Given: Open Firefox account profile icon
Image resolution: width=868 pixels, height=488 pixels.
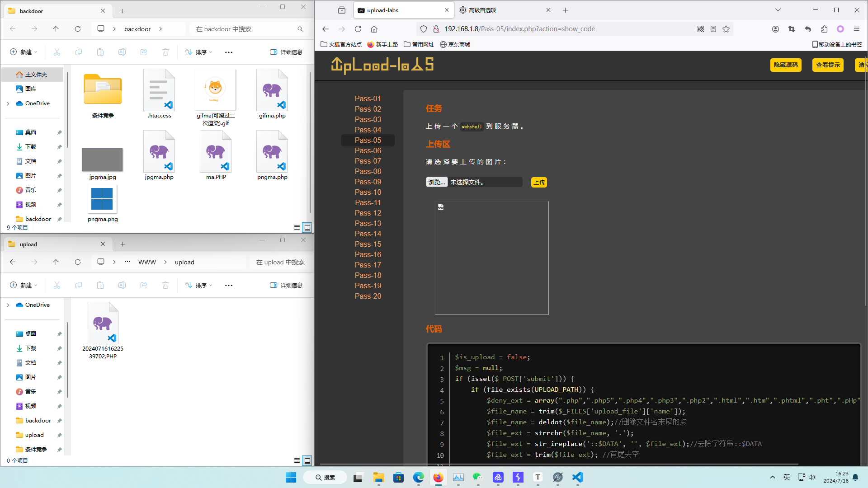Looking at the screenshot, I should [x=775, y=29].
